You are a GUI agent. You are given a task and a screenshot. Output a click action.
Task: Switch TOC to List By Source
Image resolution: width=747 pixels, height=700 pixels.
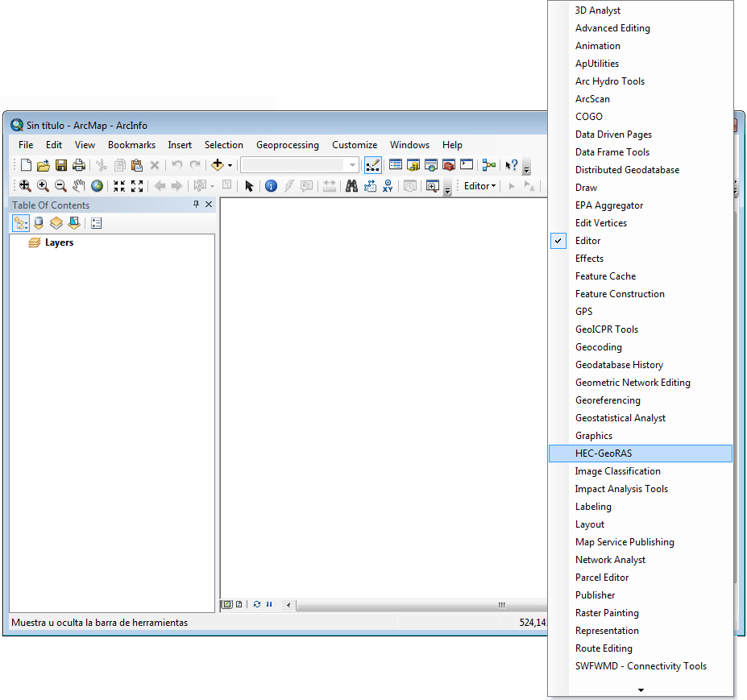click(39, 223)
